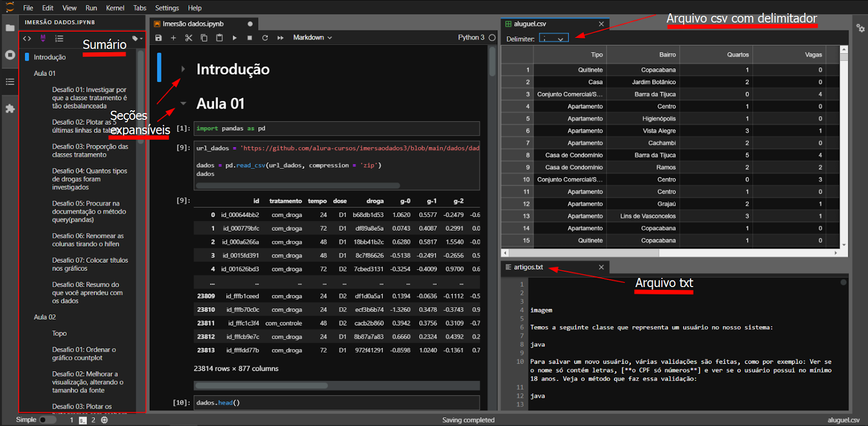Save the notebook with the floppy icon
This screenshot has height=426, width=868.
pos(158,38)
